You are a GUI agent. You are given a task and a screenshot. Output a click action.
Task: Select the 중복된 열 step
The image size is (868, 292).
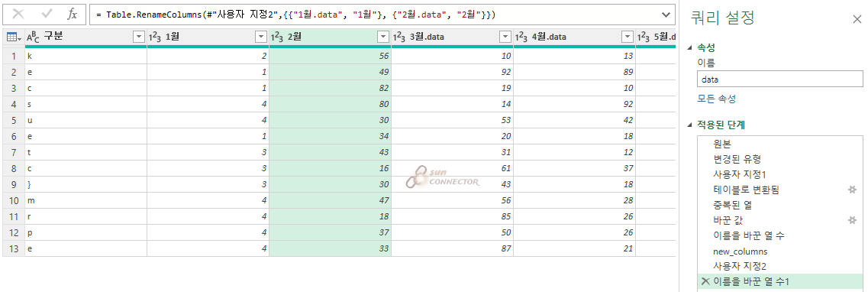[x=780, y=205]
